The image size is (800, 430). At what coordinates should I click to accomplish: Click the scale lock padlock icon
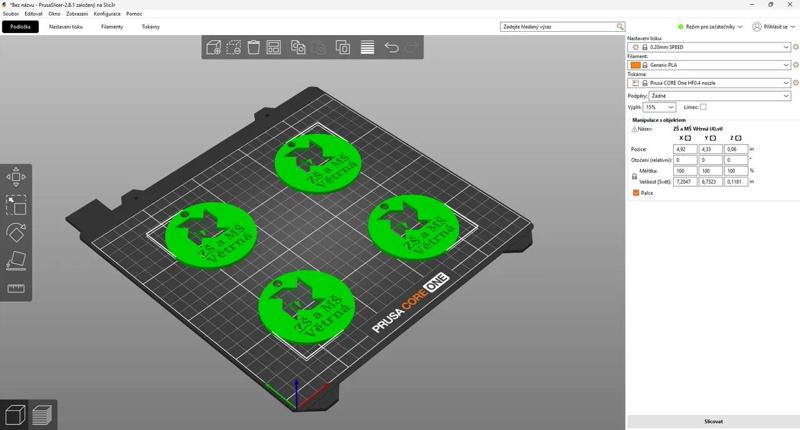tap(634, 176)
